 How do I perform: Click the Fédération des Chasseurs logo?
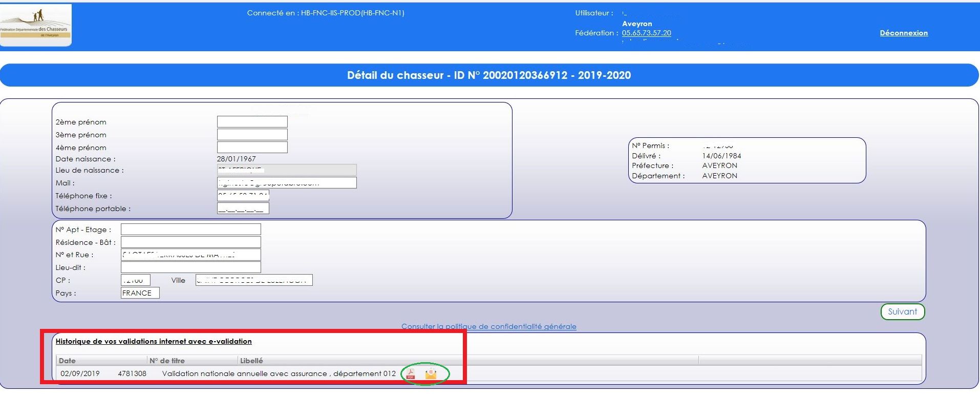(36, 25)
